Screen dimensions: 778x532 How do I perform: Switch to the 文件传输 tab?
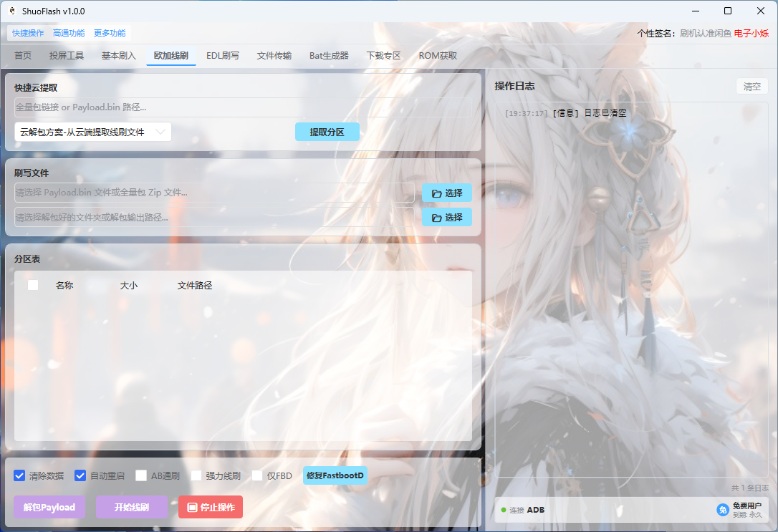[274, 56]
